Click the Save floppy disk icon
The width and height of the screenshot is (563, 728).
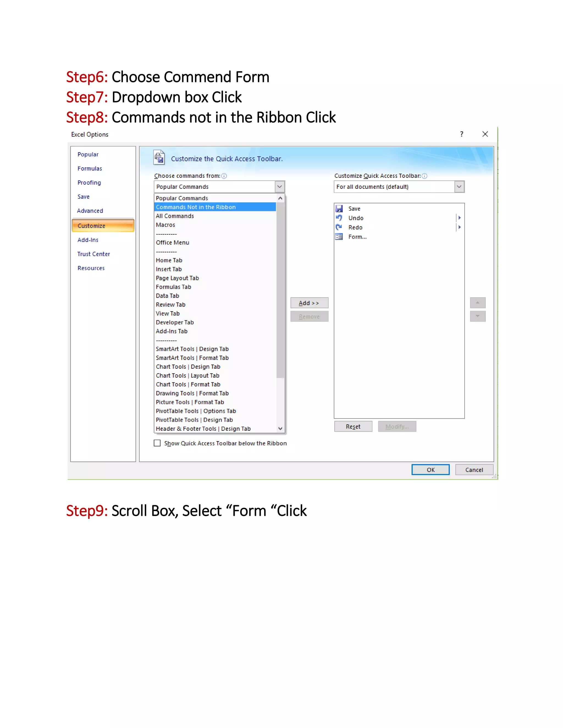pos(339,209)
